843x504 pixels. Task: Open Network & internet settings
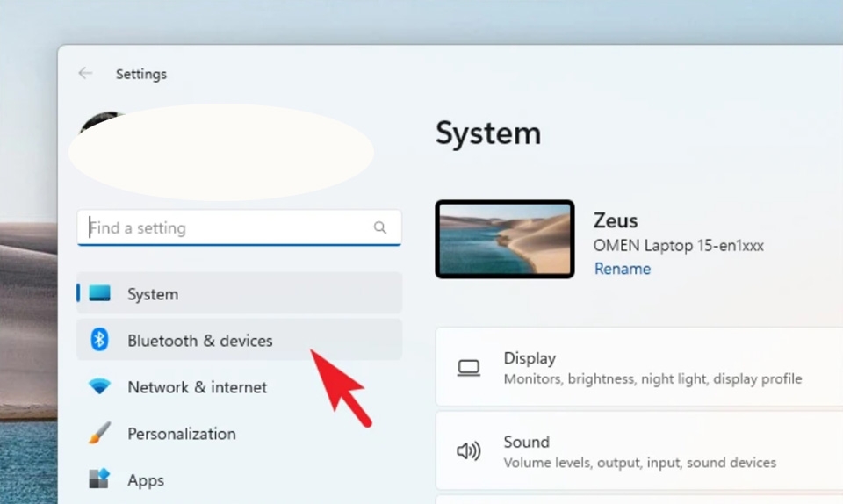pyautogui.click(x=239, y=387)
